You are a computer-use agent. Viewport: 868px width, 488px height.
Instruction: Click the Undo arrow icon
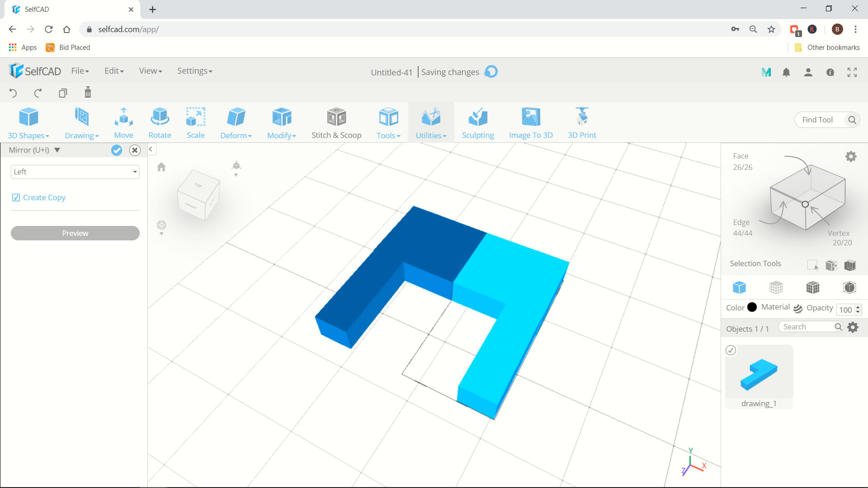coord(13,93)
